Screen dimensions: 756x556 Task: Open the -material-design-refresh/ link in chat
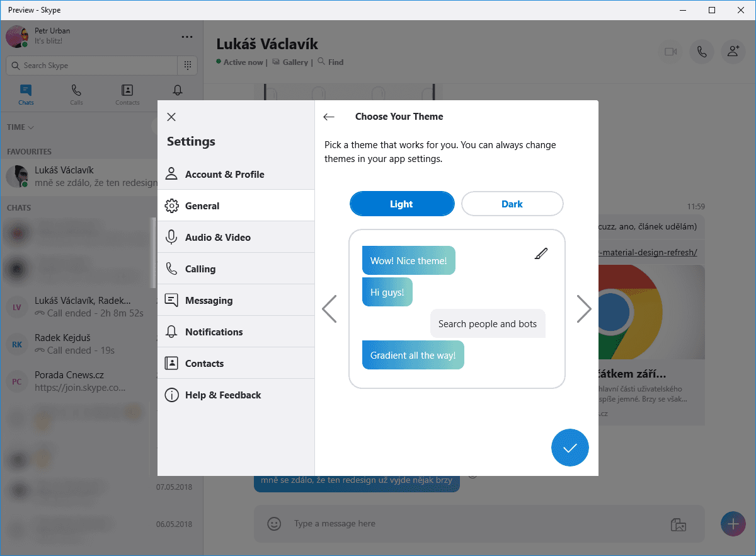(648, 252)
